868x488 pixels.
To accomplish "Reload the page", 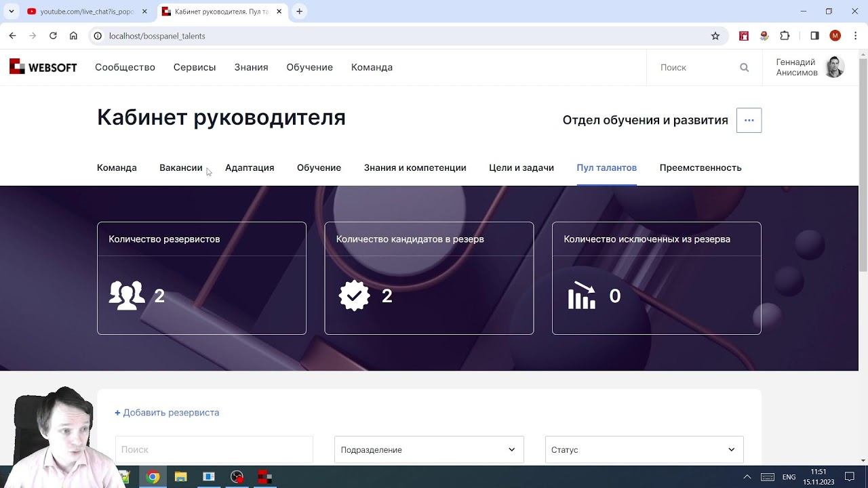I will pos(53,36).
